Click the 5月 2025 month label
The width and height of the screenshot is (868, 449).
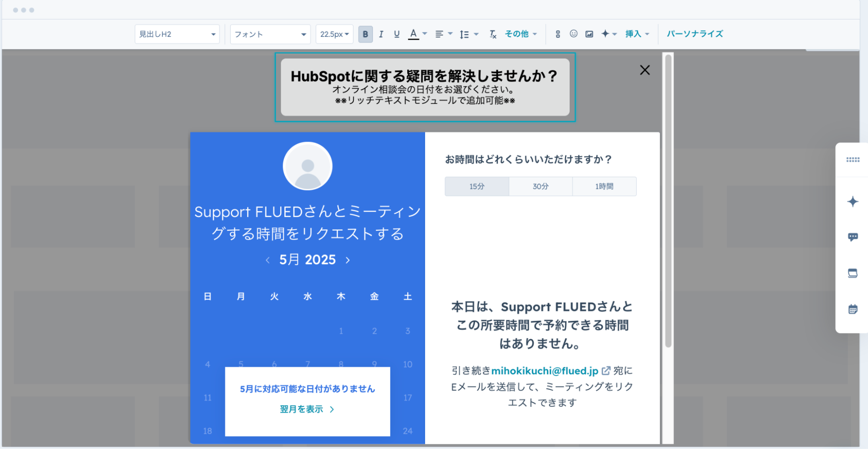pos(307,260)
